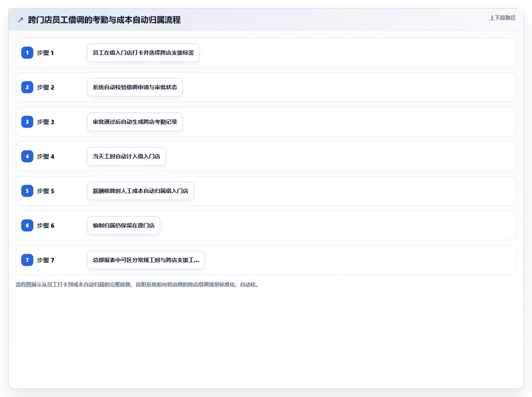532x397 pixels.
Task: Open the 编制归属仍保留在原门店 node
Action: pos(124,225)
